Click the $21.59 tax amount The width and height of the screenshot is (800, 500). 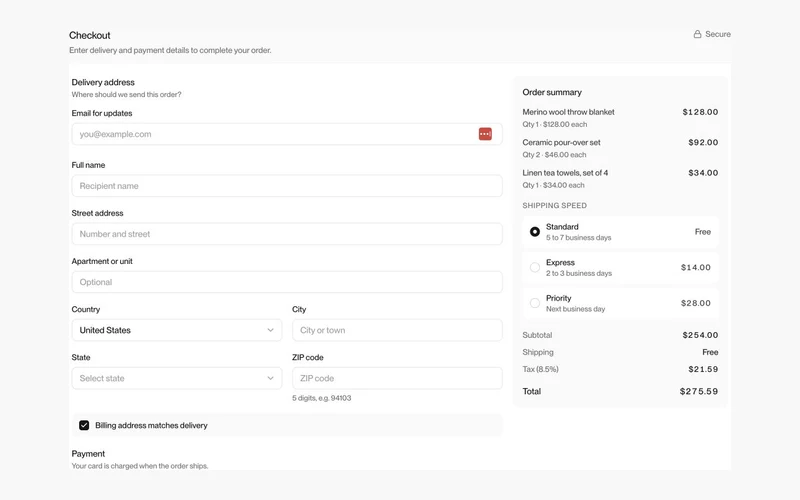pos(703,369)
